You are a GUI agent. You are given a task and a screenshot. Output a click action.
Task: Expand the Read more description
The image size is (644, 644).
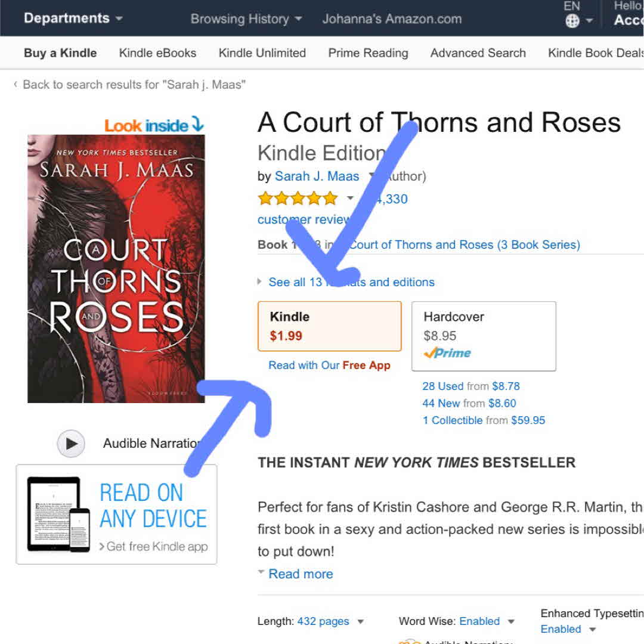tap(301, 574)
